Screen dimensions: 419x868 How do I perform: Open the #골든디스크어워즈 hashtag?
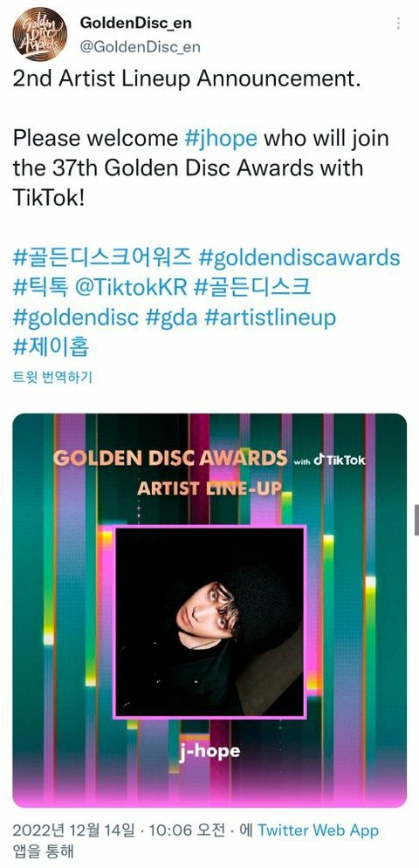coord(102,256)
